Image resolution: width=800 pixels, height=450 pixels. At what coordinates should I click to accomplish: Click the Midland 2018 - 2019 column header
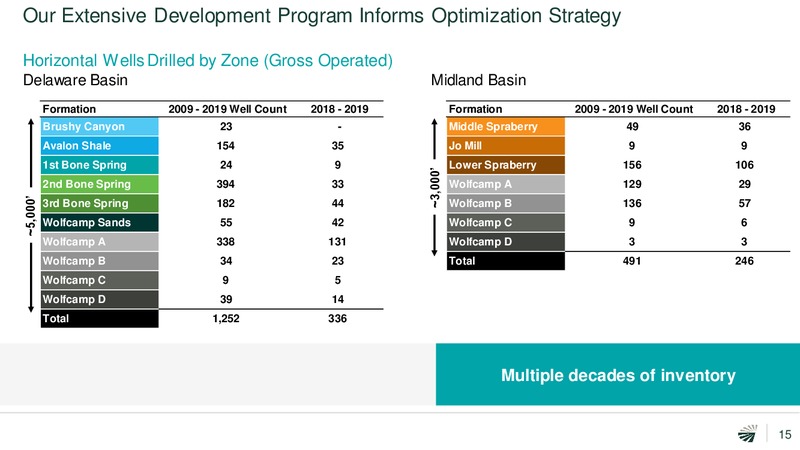point(746,109)
